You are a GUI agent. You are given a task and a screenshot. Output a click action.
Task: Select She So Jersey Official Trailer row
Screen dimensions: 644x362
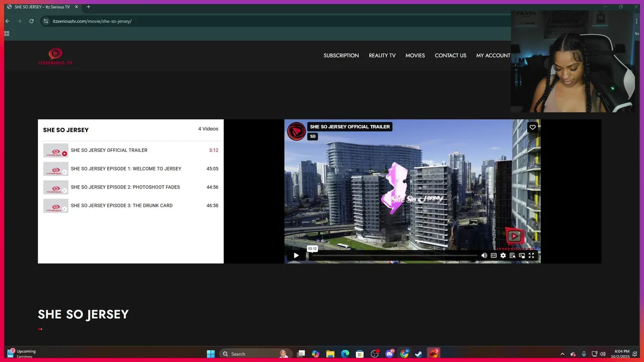[x=131, y=150]
